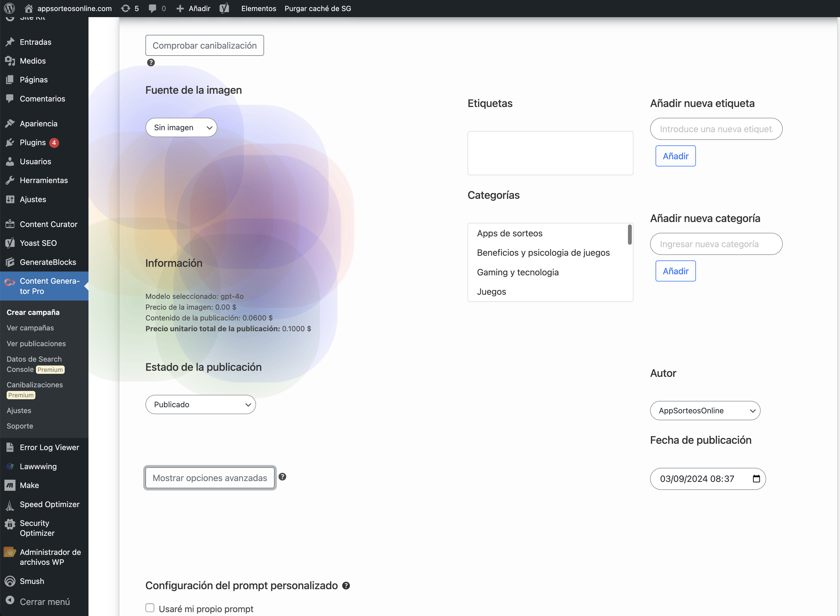The image size is (840, 616).
Task: Click the Ingresar nueva categoría input
Action: pyautogui.click(x=716, y=244)
